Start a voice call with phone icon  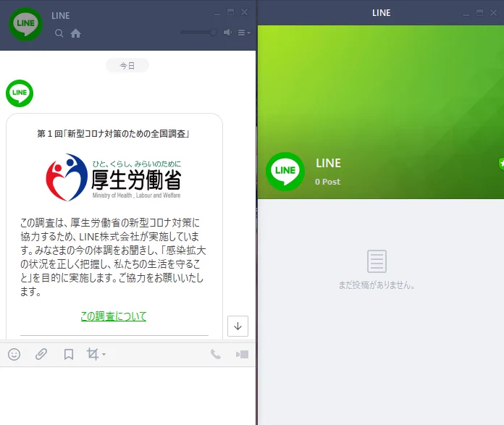[215, 354]
